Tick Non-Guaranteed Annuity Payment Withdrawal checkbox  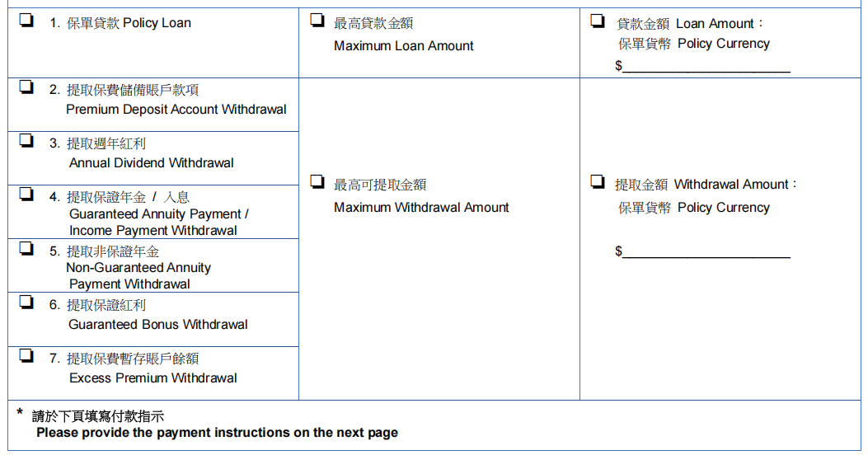click(26, 248)
